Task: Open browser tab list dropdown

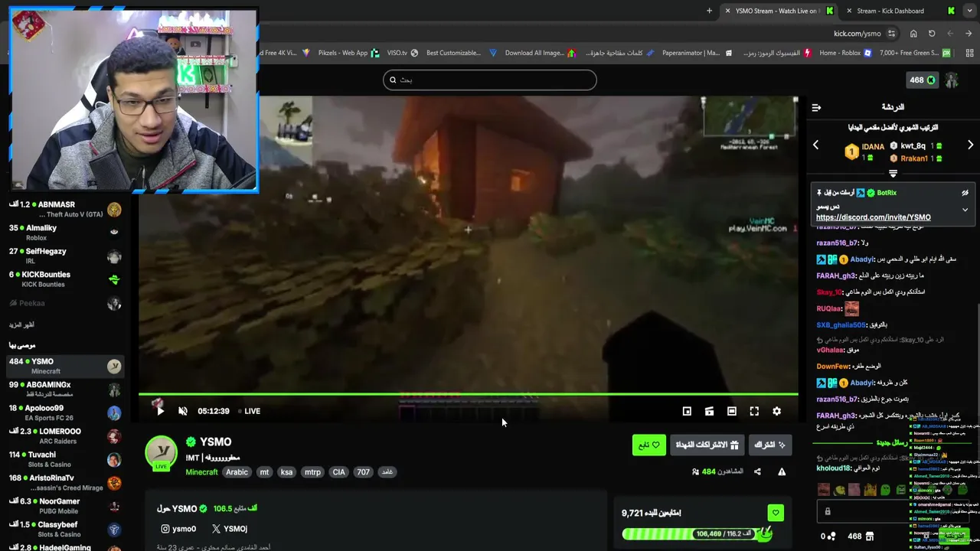Action: 969,11
